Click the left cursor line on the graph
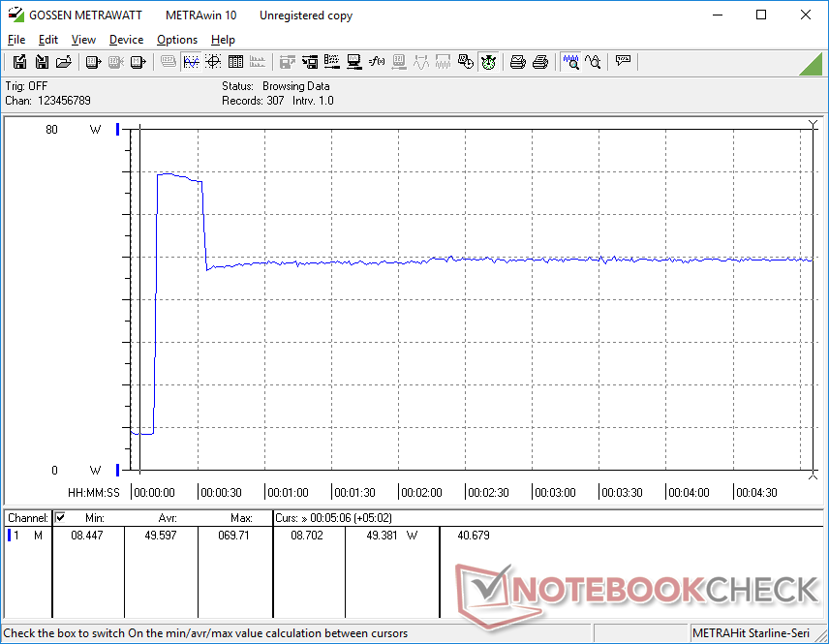Screen dimensions: 829x644 tap(139, 299)
